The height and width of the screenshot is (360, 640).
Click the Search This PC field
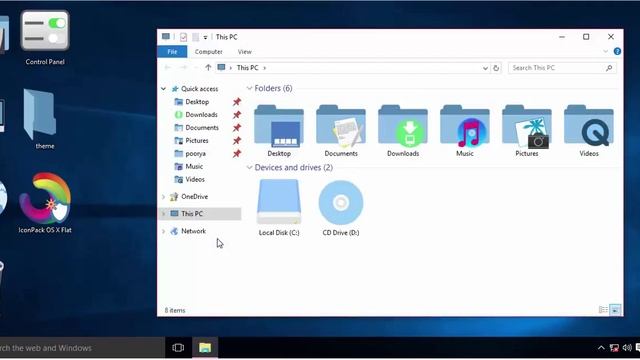coord(562,68)
